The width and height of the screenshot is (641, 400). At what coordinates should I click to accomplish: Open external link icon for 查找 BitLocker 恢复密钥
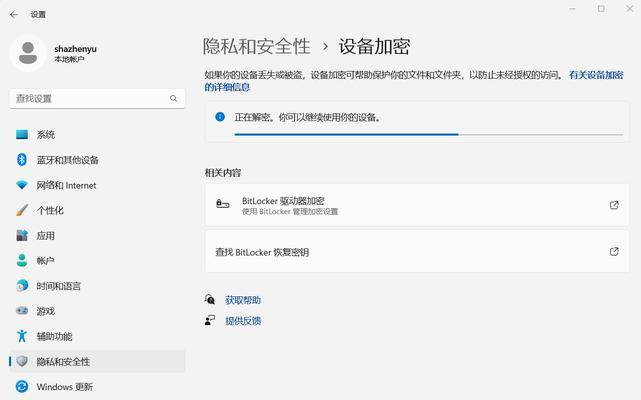(x=614, y=252)
